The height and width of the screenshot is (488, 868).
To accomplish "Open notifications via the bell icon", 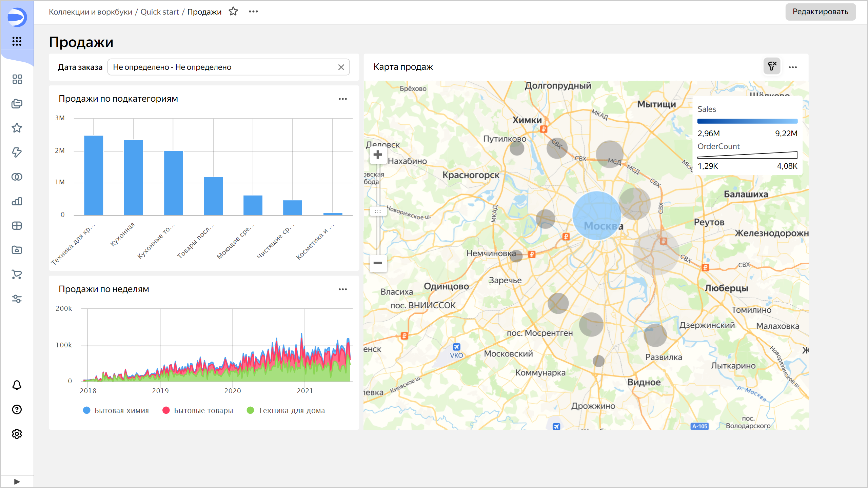I will pyautogui.click(x=17, y=385).
